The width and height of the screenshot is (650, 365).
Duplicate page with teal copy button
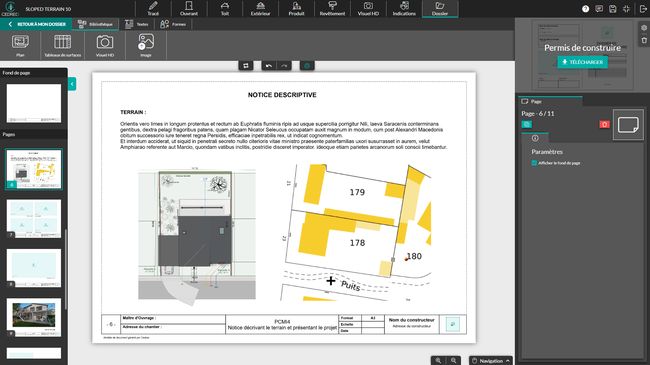click(x=526, y=124)
